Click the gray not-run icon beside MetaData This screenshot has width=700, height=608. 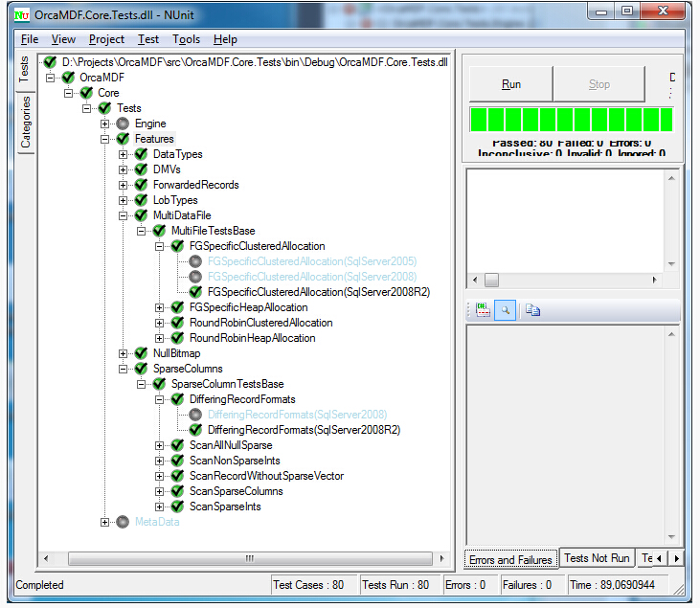click(123, 522)
